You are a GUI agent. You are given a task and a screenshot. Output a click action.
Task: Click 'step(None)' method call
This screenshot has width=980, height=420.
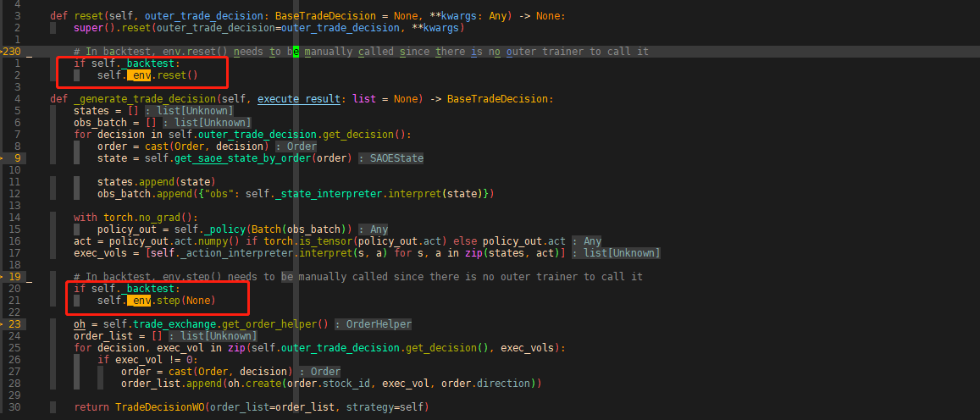(185, 301)
